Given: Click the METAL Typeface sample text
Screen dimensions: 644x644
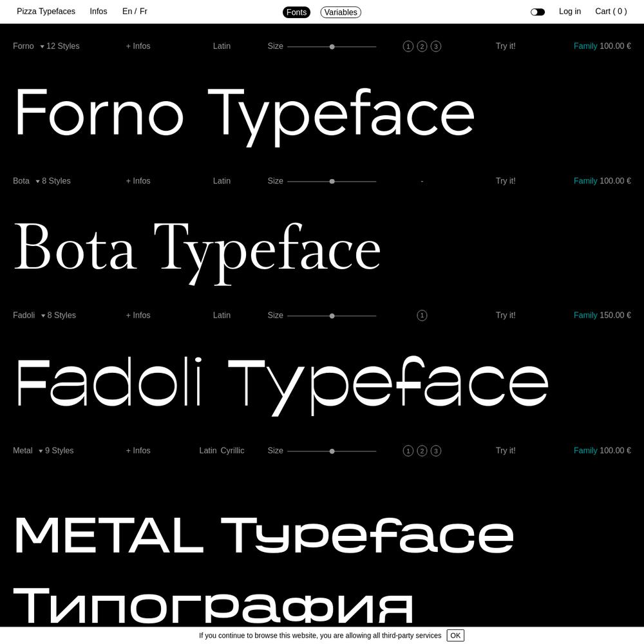Looking at the screenshot, I should (x=264, y=535).
